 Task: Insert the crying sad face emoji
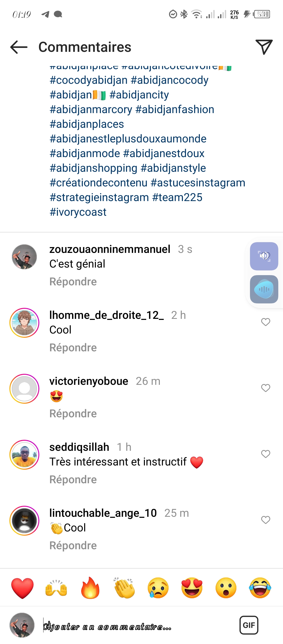click(158, 588)
